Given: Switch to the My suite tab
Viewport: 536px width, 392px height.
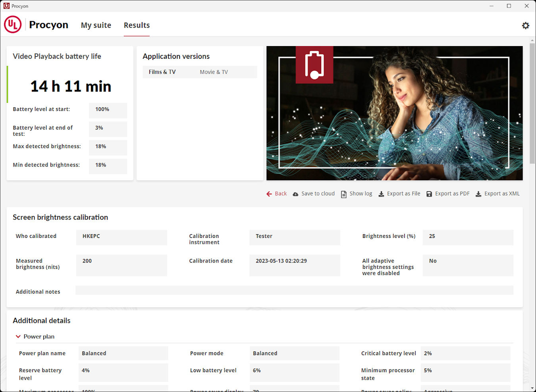Looking at the screenshot, I should click(x=96, y=25).
